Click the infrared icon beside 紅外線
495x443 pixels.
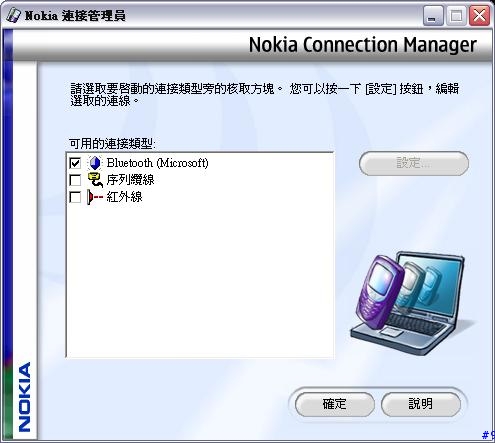click(x=95, y=197)
